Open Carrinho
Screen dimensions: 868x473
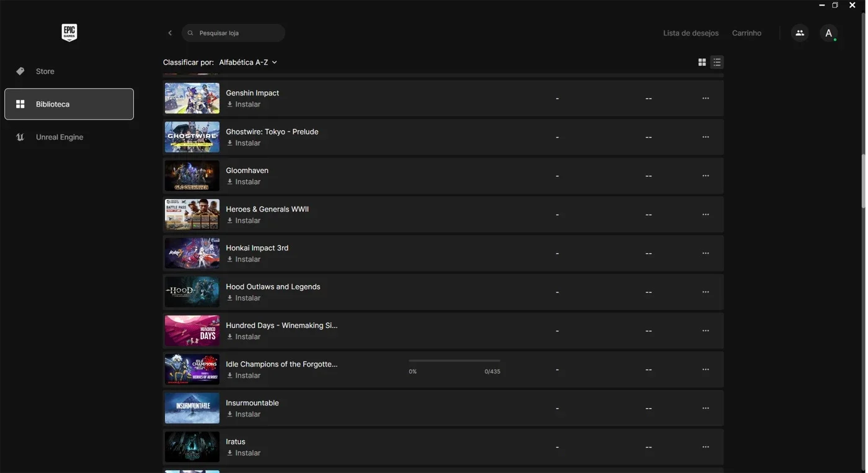(746, 33)
